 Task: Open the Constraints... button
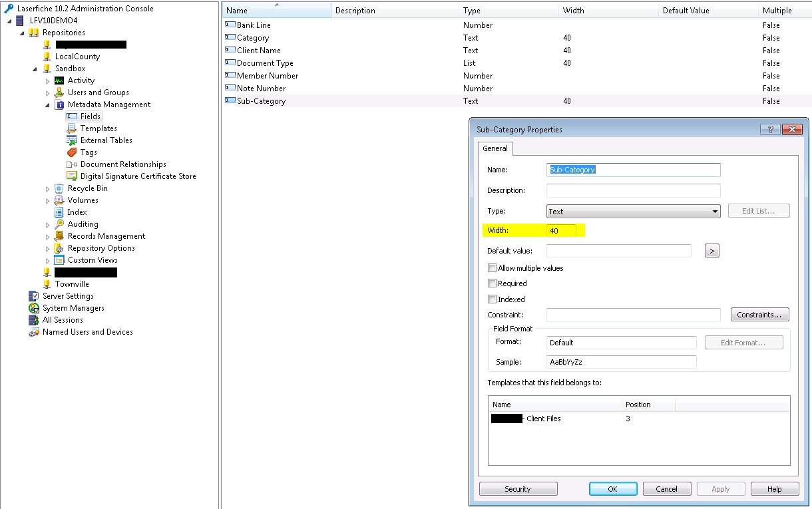point(760,315)
